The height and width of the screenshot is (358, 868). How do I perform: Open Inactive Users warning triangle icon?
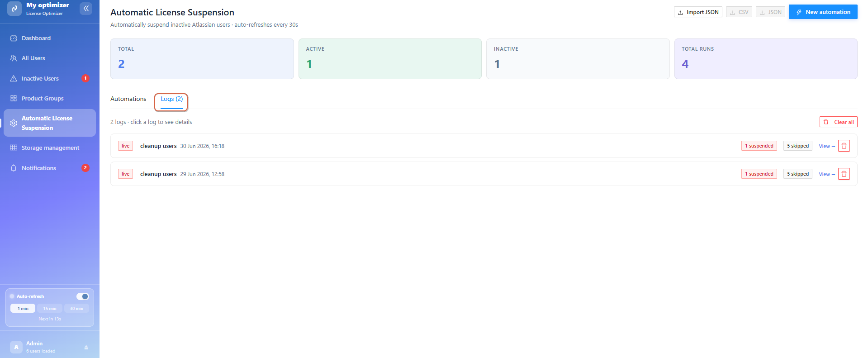click(14, 78)
